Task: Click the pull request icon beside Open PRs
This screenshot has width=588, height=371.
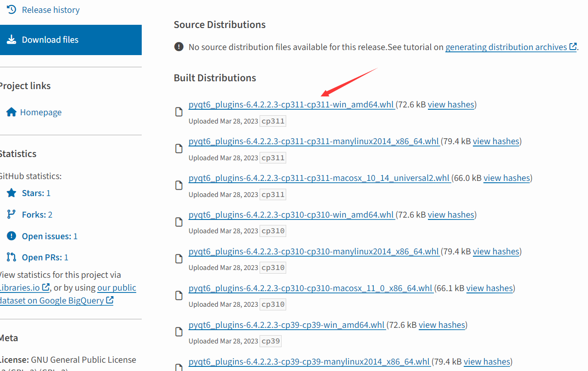Action: point(11,257)
